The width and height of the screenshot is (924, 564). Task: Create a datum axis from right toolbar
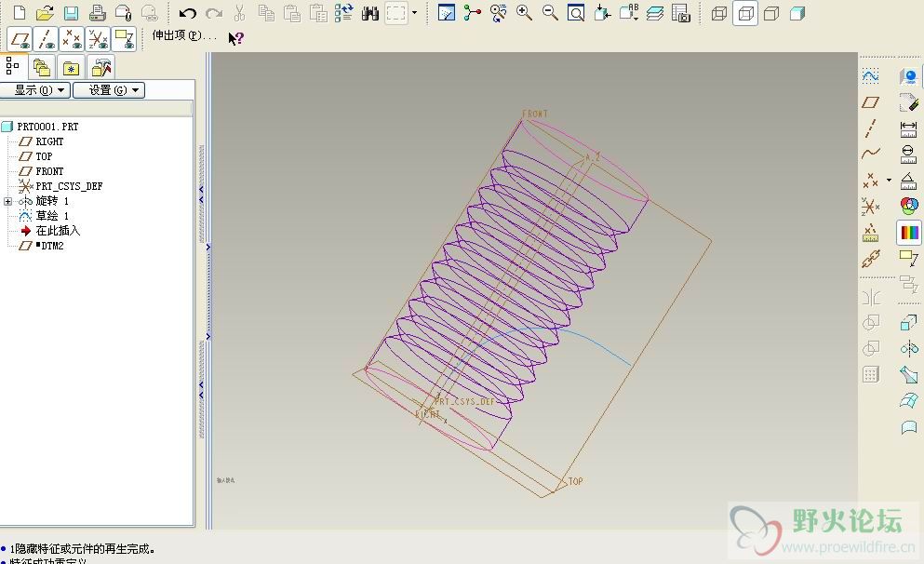870,128
